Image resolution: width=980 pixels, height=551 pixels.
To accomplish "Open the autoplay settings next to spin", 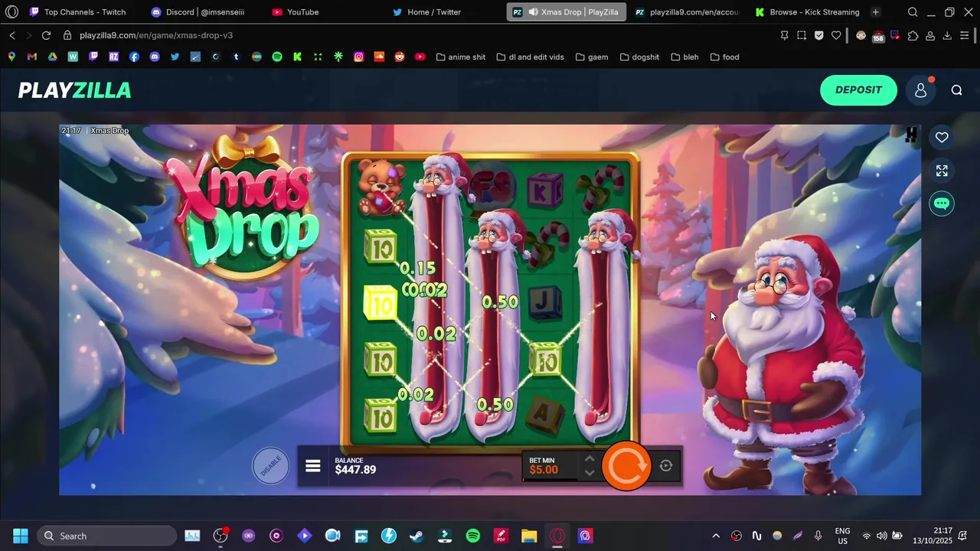I will click(666, 465).
